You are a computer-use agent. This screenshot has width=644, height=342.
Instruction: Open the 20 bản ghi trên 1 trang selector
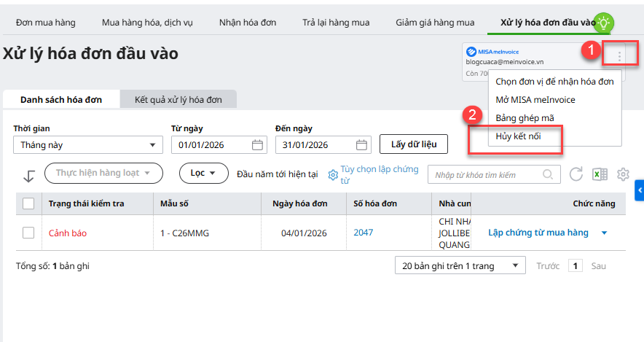point(460,266)
